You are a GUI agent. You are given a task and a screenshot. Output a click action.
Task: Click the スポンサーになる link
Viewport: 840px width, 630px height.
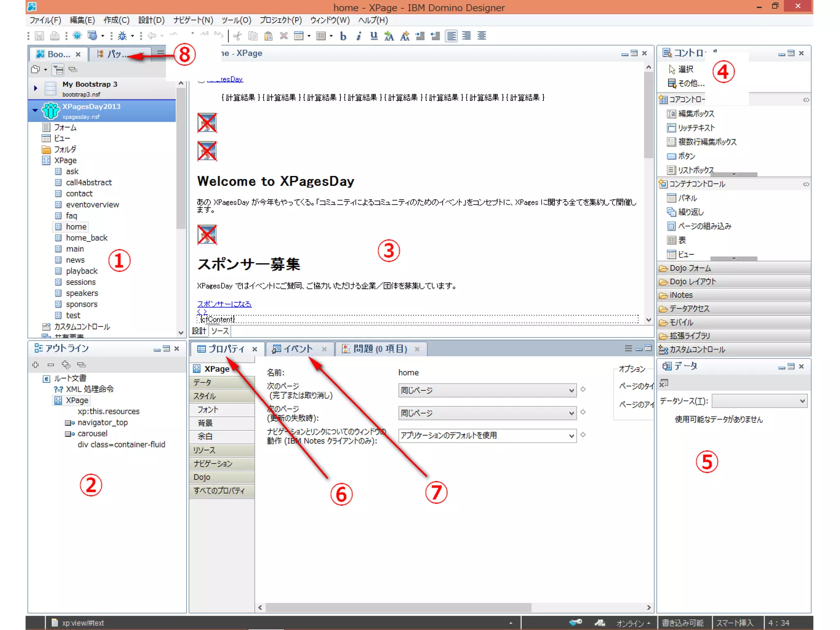pos(224,304)
